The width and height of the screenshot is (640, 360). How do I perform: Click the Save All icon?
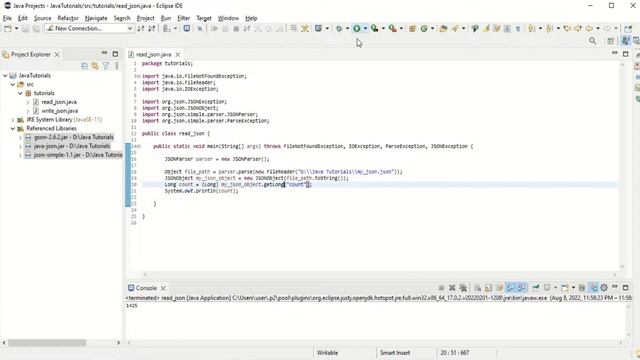[x=36, y=29]
